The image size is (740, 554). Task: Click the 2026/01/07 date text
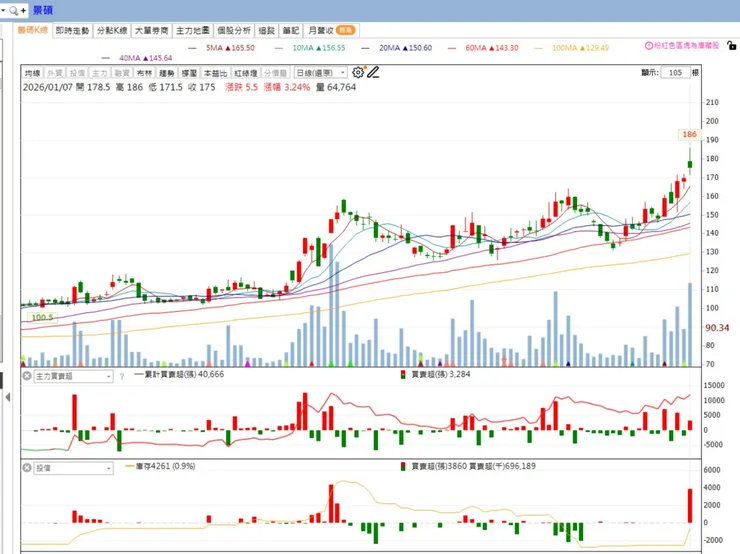(x=48, y=87)
